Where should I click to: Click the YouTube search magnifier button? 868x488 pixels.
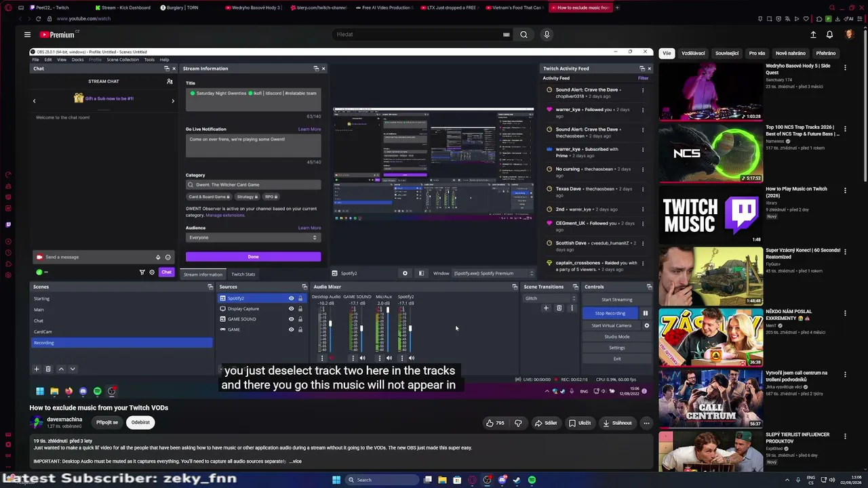524,35
